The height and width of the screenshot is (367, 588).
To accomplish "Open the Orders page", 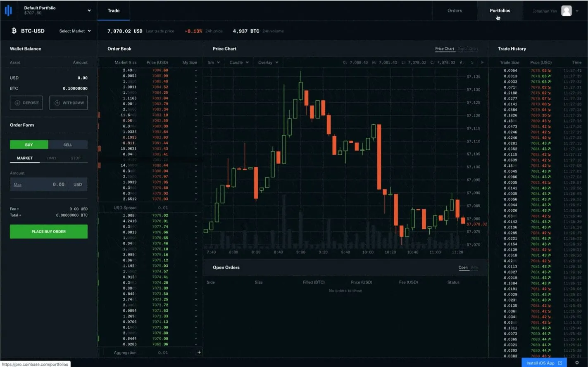I will [x=455, y=10].
